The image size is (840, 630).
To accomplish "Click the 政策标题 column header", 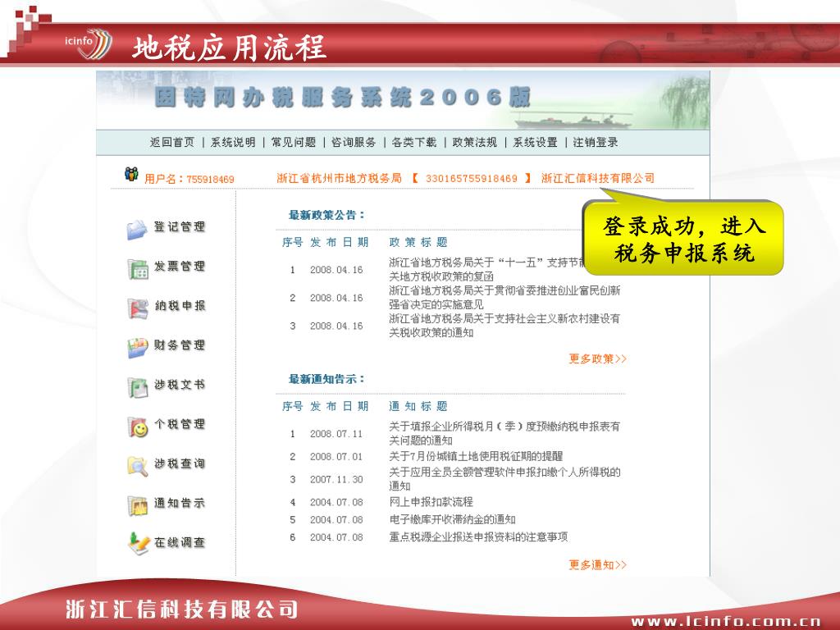I will click(x=418, y=242).
